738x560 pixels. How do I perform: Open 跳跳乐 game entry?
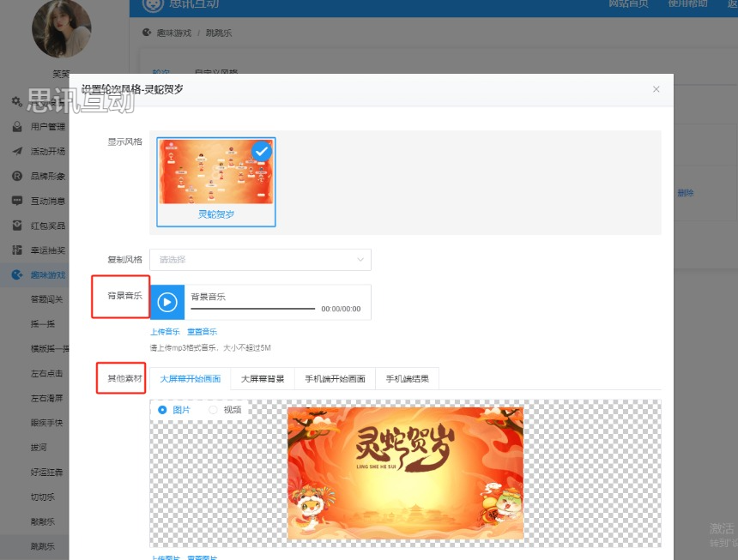pyautogui.click(x=43, y=546)
